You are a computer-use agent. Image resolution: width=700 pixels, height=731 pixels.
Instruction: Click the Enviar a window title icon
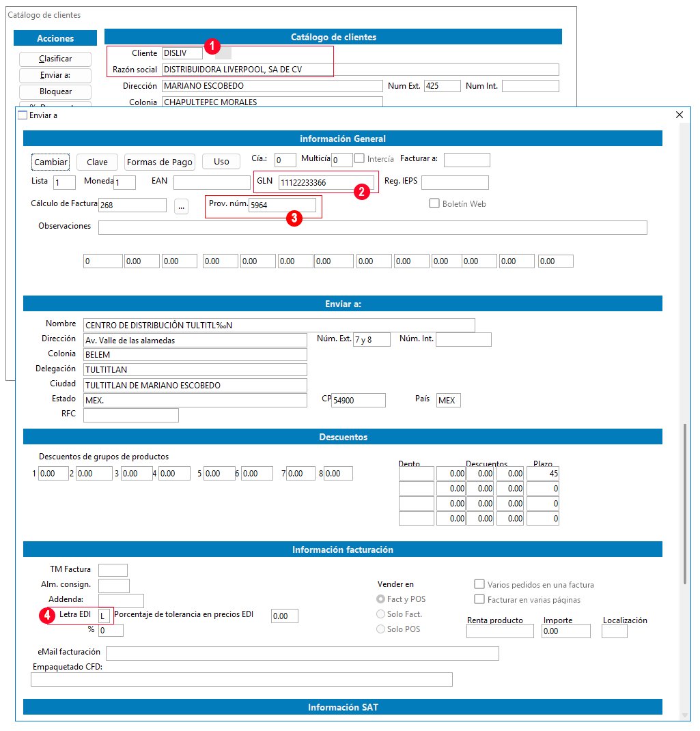pyautogui.click(x=23, y=115)
